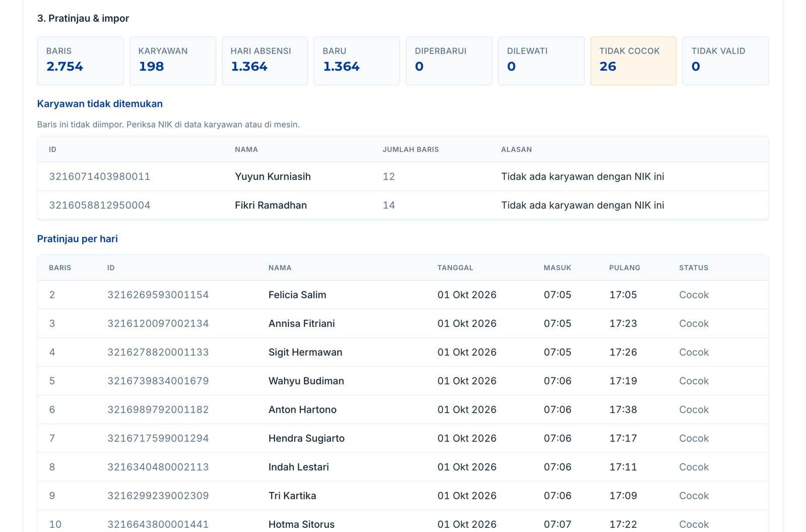This screenshot has height=532, width=806.
Task: Select ID 3216058812950004 in the unmatched table
Action: tap(100, 205)
